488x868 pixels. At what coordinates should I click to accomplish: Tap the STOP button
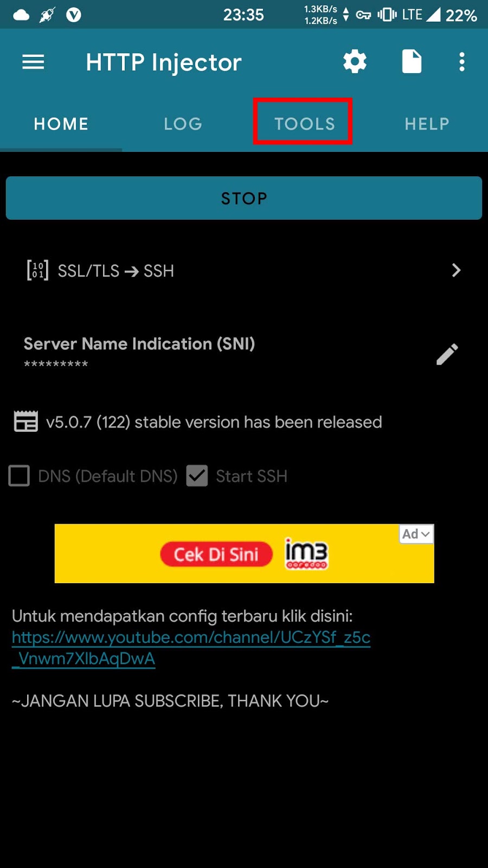[244, 198]
